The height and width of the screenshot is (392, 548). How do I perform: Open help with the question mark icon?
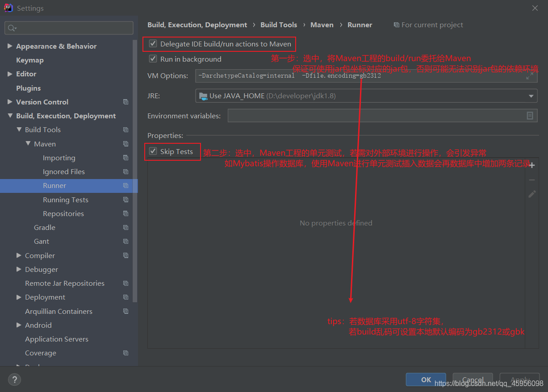[14, 379]
